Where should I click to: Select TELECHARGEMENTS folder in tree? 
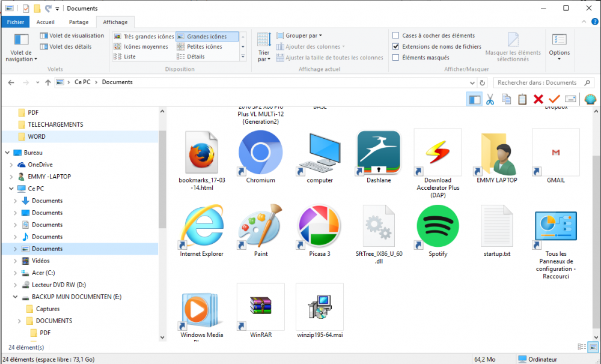[55, 124]
